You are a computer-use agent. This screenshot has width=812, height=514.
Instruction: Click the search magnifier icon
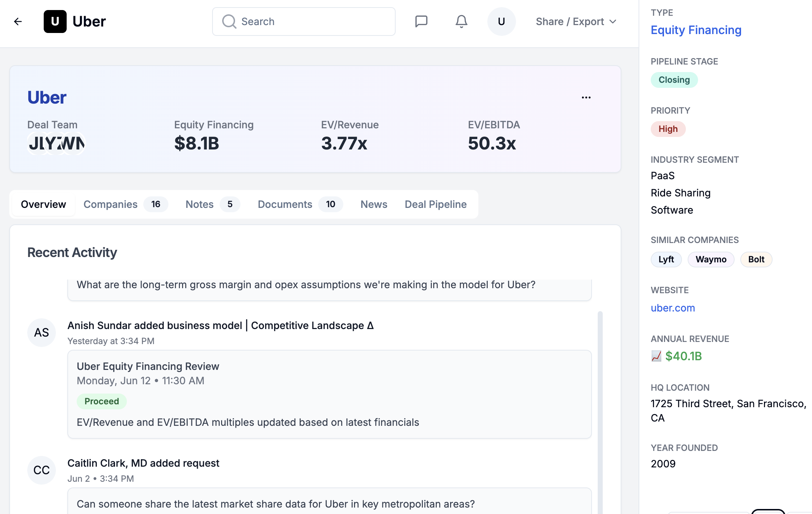[229, 22]
